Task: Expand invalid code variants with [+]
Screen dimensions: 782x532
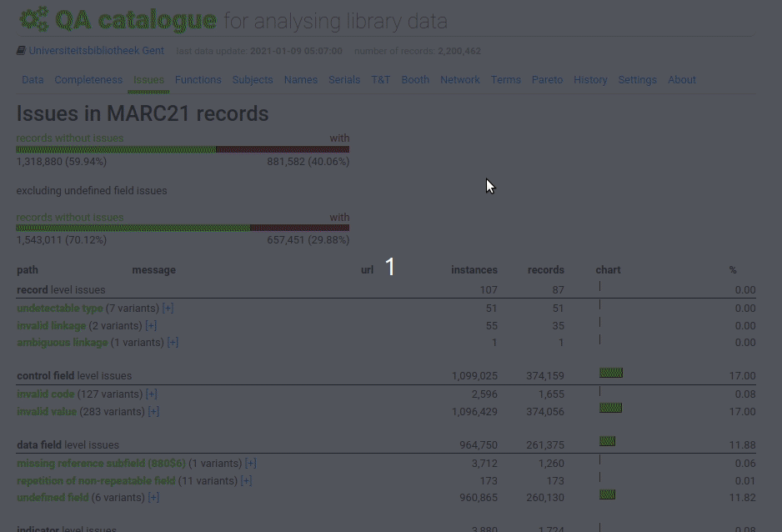Action: 151,394
